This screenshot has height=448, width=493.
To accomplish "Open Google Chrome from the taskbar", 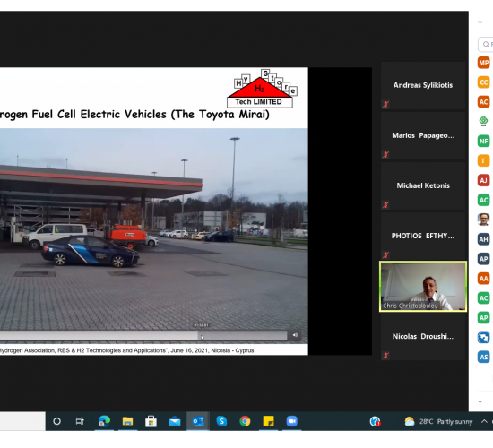I will point(245,421).
